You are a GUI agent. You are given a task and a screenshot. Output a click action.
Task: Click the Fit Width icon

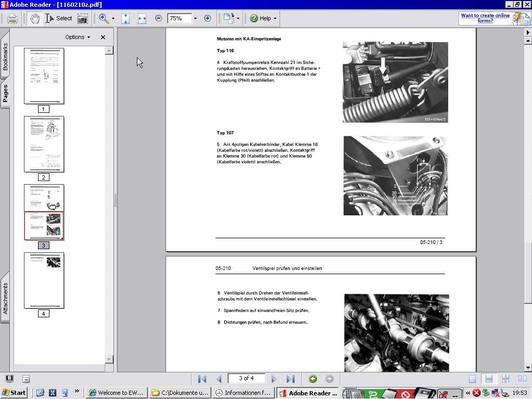tap(142, 19)
